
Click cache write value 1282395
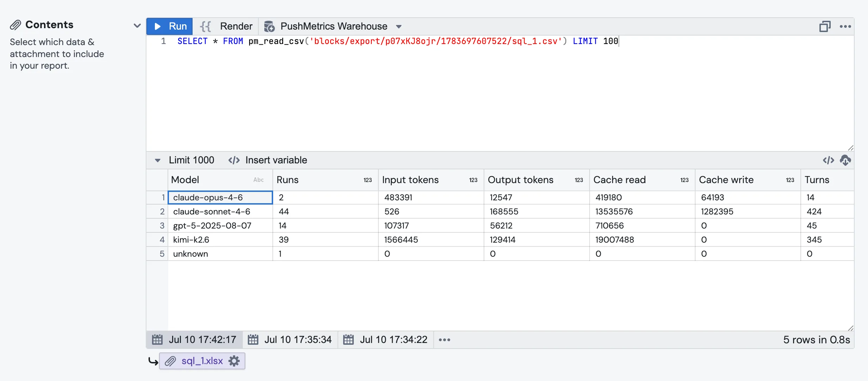[748, 212]
